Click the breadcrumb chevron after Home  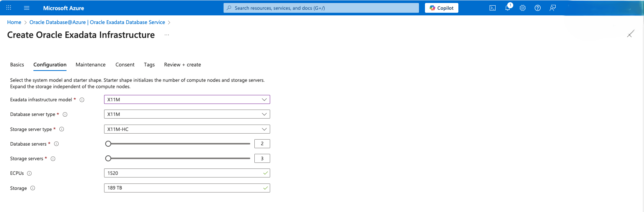pos(25,23)
